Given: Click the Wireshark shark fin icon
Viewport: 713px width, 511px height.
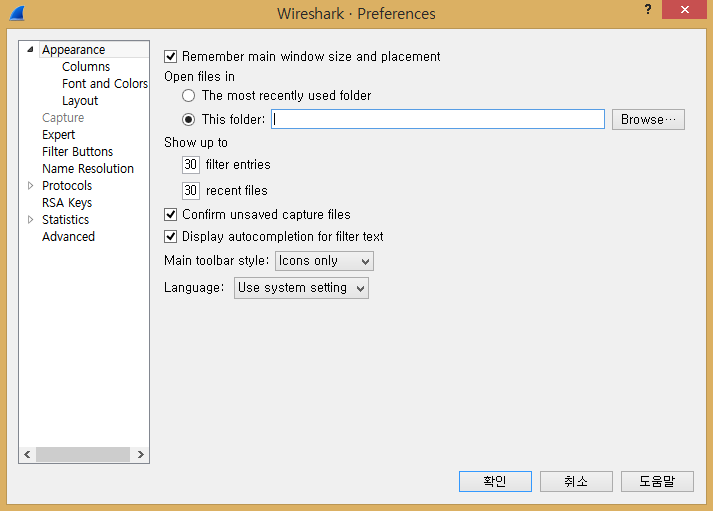Looking at the screenshot, I should point(17,14).
